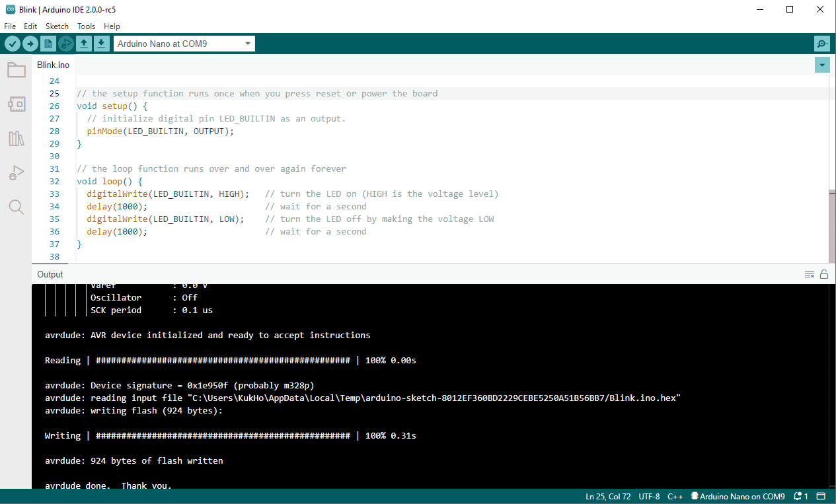Open the Tools menu

pos(86,26)
